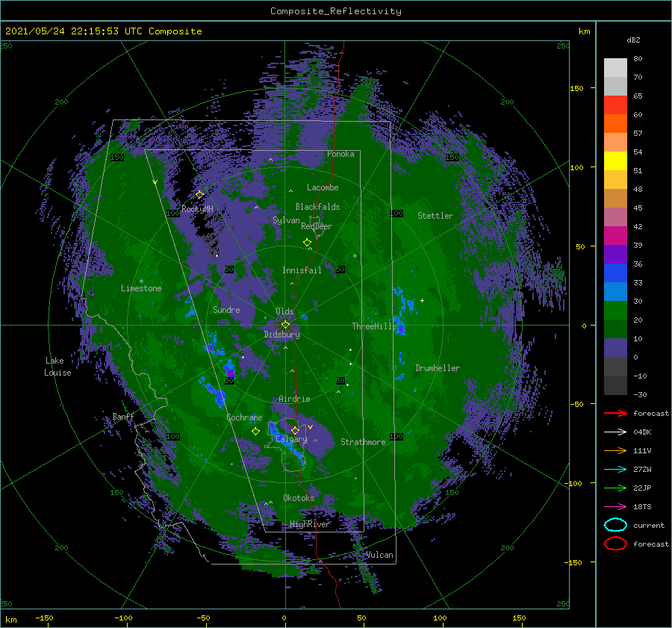This screenshot has width=672, height=628.
Task: Click the yellow diamond marker near RockyMH
Action: pyautogui.click(x=199, y=195)
